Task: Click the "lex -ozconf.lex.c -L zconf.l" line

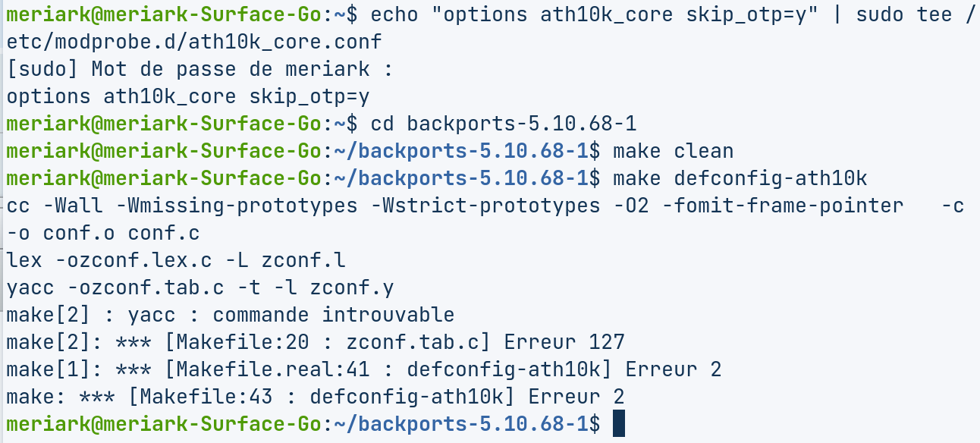Action: 176,260
